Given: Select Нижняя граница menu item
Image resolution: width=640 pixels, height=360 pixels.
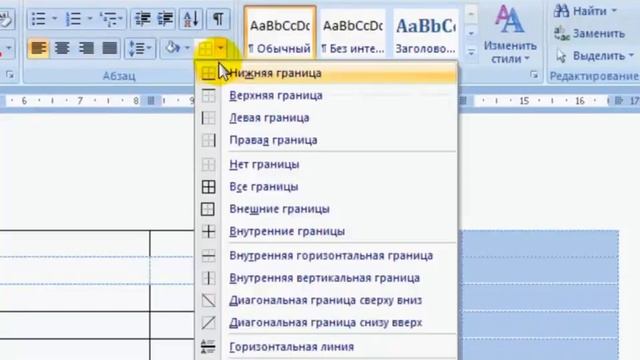Looking at the screenshot, I should 326,73.
